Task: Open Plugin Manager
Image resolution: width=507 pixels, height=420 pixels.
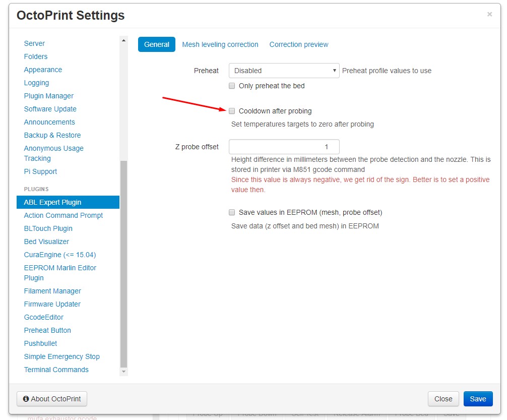Action: coord(49,96)
